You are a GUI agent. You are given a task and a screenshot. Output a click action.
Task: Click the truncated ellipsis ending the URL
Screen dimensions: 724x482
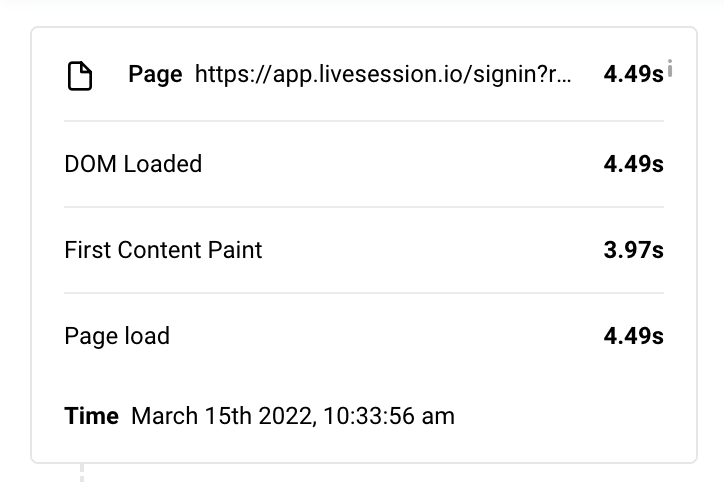tap(565, 76)
